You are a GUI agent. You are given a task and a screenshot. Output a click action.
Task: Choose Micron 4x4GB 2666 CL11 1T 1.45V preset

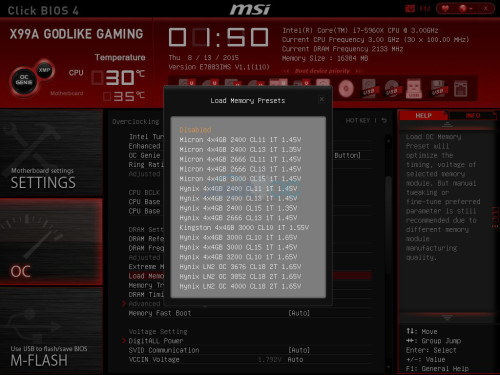coord(240,159)
